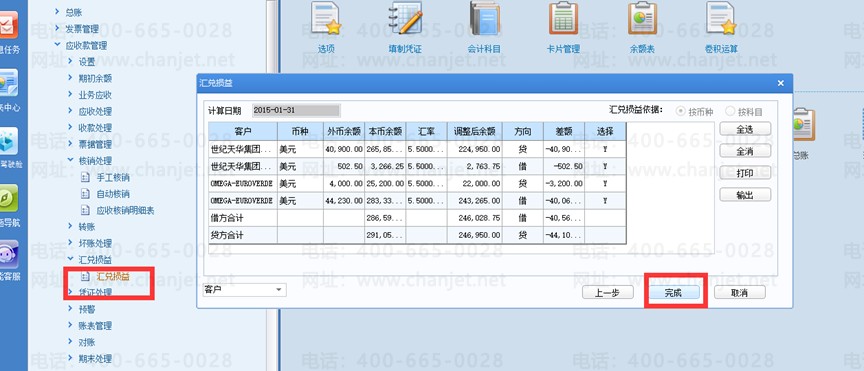
Task: Click the 手工核销 document icon
Action: 85,178
